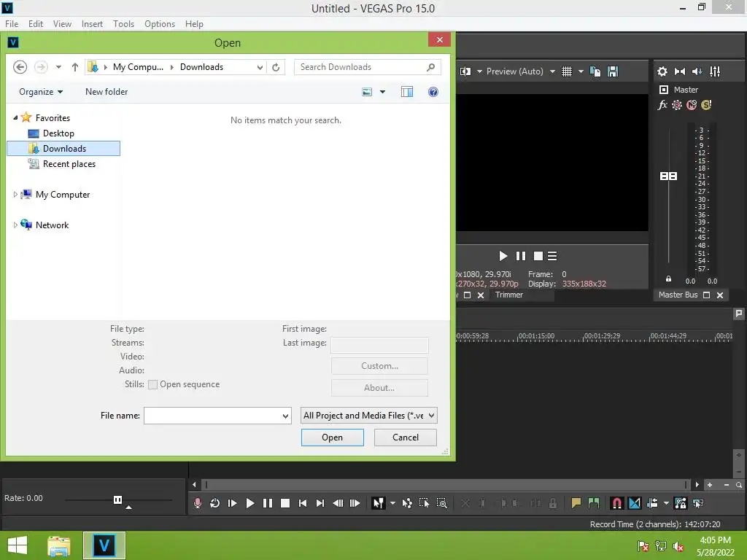Select the Zoom Edit tool
This screenshot has height=560, width=747.
tap(441, 503)
